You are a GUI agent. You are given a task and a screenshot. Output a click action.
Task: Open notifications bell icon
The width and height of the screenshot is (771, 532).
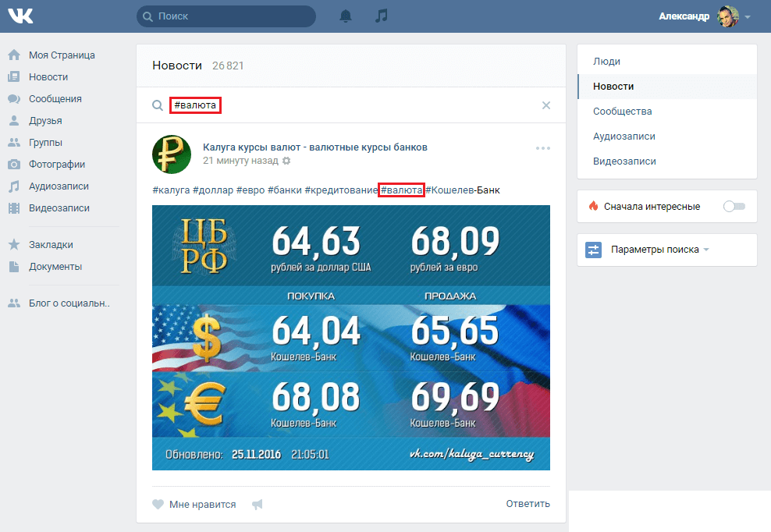point(346,16)
